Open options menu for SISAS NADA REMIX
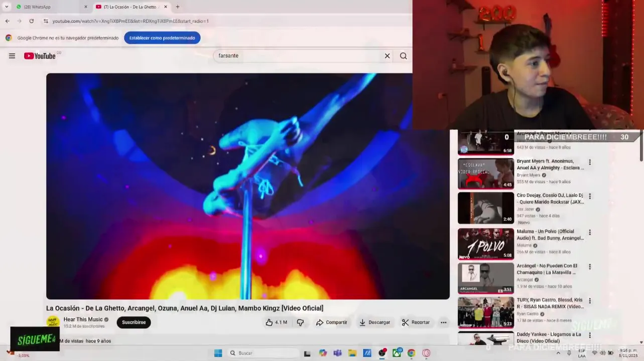 [590, 301]
